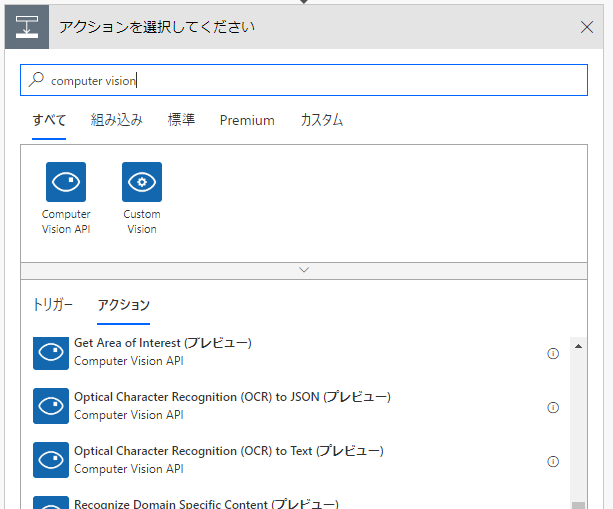Viewport: 613px width, 509px height.
Task: Switch to the 標準 tab
Action: [181, 120]
